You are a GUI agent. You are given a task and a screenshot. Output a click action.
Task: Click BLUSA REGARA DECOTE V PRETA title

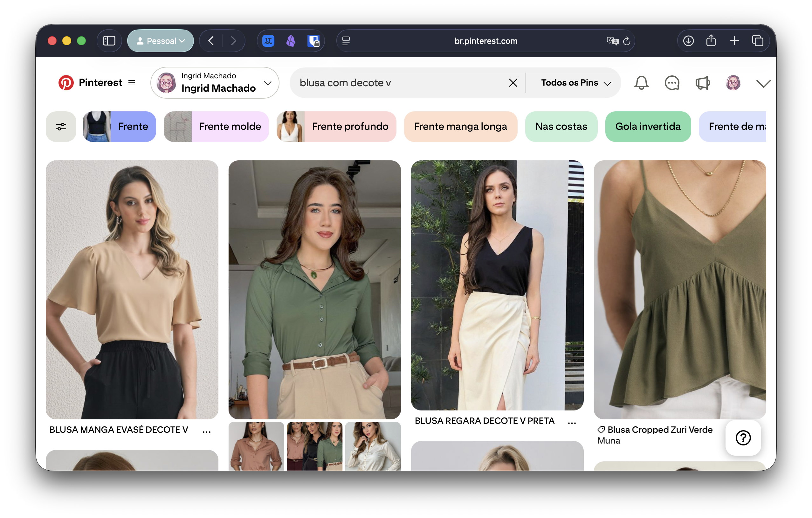click(485, 421)
